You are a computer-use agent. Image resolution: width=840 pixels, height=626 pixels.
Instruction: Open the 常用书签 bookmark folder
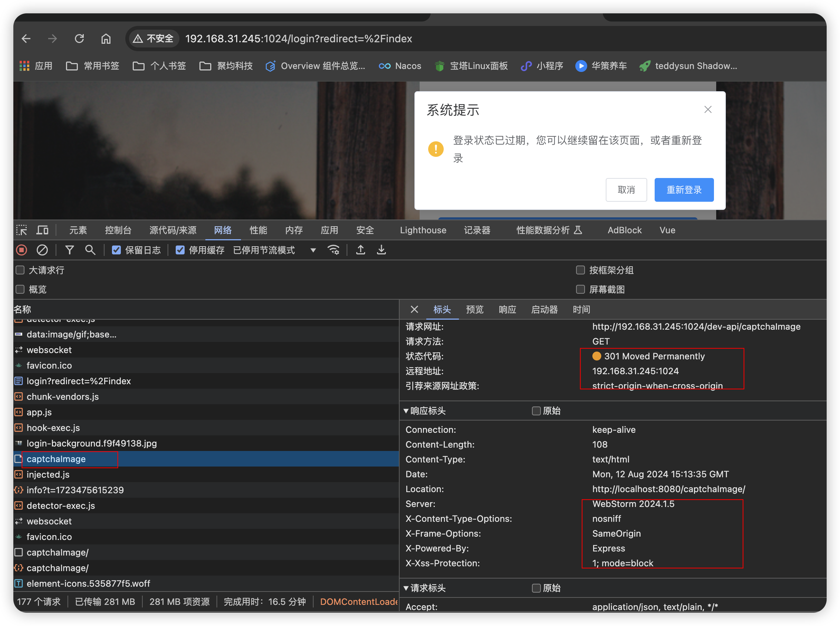point(93,66)
